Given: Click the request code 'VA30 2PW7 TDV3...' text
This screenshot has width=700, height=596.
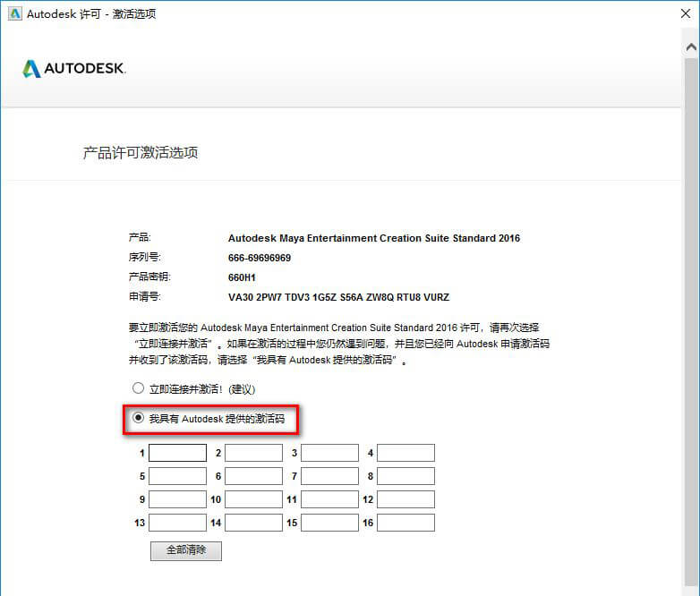Looking at the screenshot, I should [338, 297].
